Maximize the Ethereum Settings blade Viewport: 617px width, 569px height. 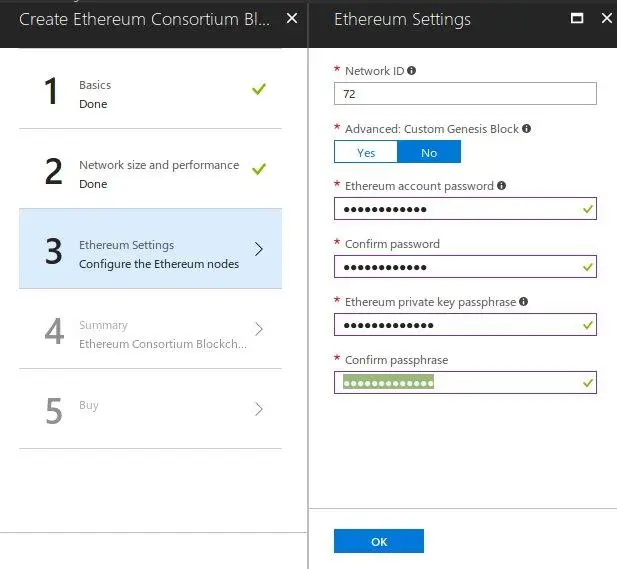[576, 19]
